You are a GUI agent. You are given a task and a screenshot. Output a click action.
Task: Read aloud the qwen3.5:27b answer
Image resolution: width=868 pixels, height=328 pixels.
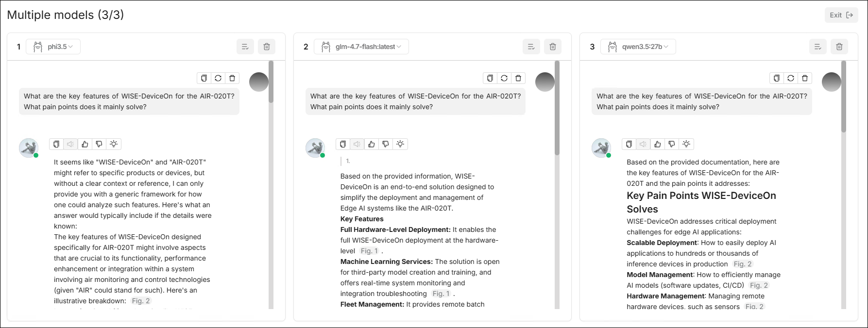[643, 144]
